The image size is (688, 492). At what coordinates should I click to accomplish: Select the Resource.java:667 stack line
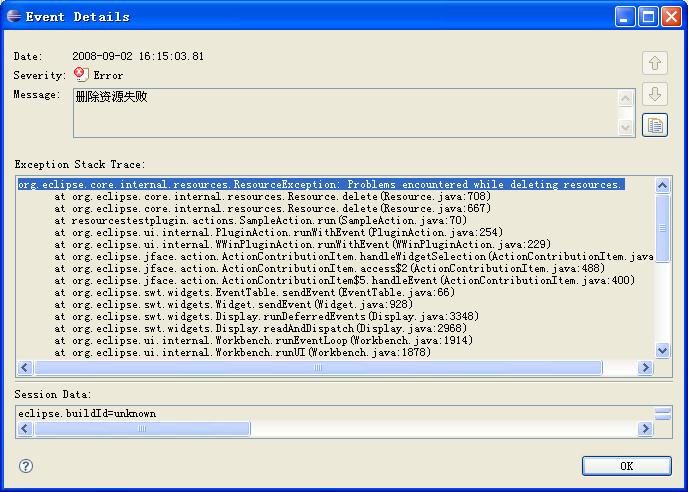click(272, 208)
